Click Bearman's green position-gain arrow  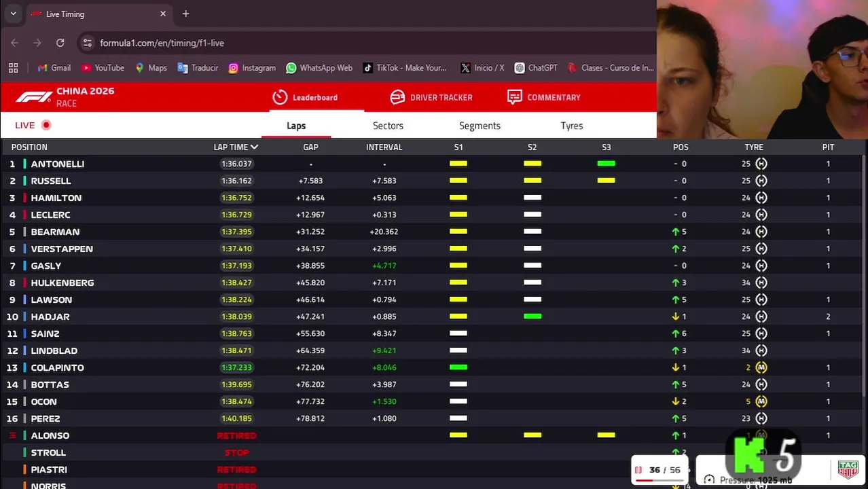pyautogui.click(x=676, y=232)
